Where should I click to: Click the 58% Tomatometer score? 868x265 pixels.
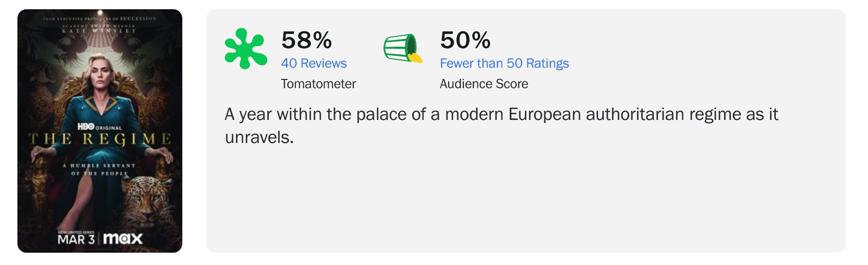pos(306,40)
